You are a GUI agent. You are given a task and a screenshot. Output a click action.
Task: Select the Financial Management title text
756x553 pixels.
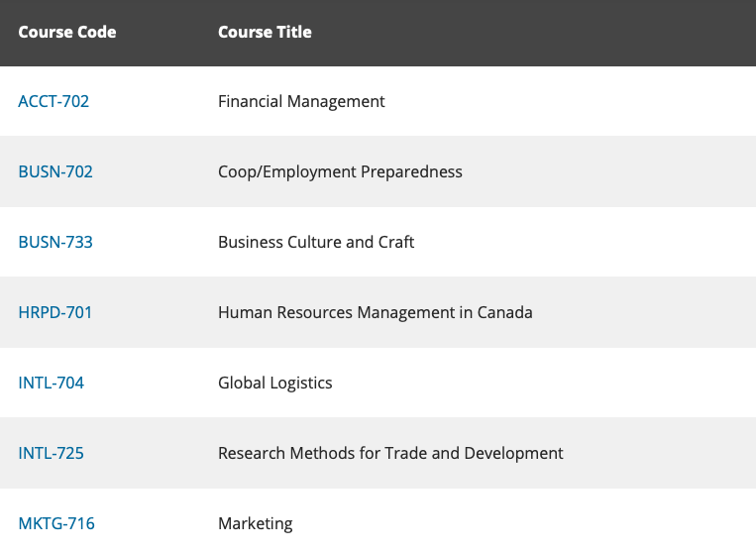pos(301,101)
